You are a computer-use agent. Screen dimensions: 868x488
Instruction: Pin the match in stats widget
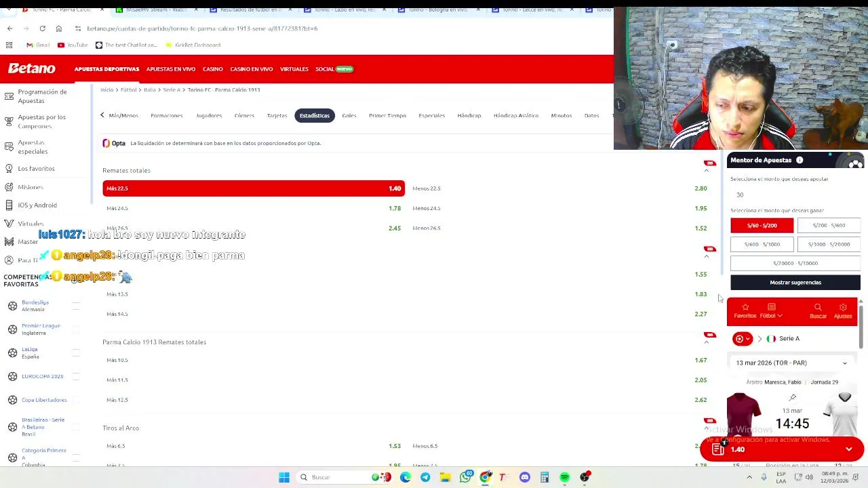[793, 398]
